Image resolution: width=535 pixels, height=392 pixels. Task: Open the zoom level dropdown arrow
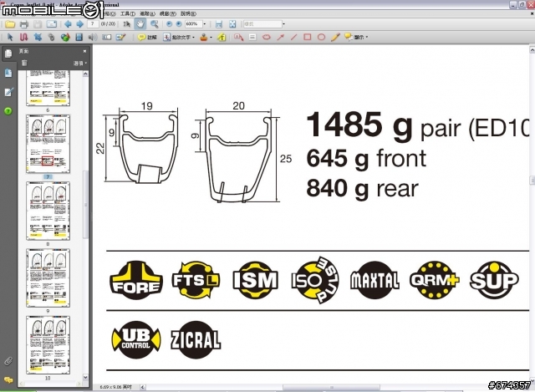(204, 24)
